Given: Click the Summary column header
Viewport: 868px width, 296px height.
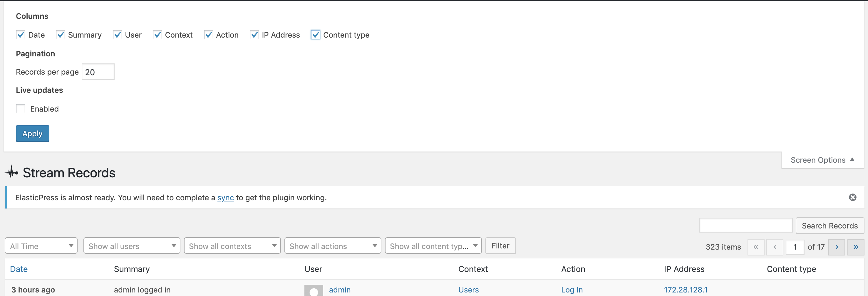Looking at the screenshot, I should pos(132,269).
